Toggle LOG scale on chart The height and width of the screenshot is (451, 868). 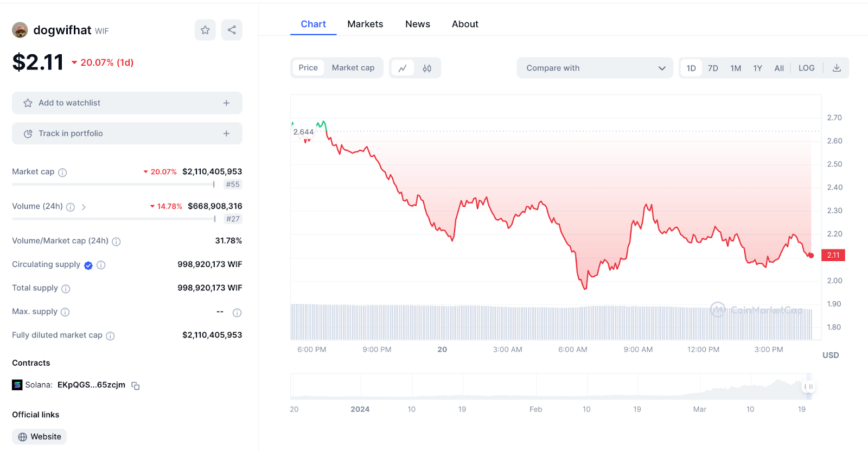point(807,68)
